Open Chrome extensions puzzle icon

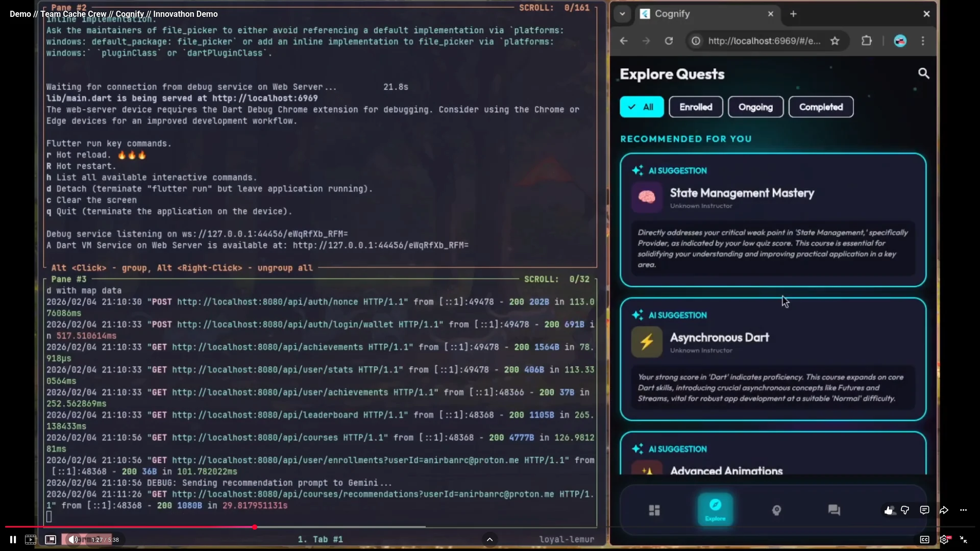(x=866, y=41)
